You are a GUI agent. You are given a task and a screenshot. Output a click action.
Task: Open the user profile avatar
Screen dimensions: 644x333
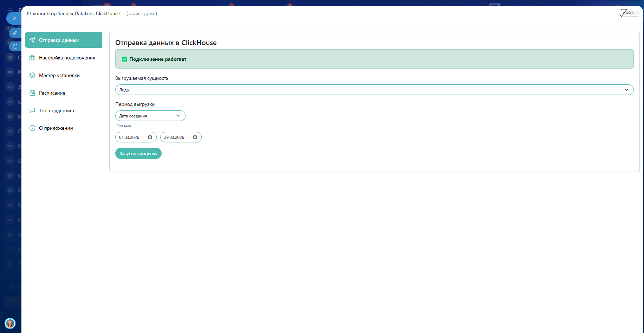coord(10,323)
